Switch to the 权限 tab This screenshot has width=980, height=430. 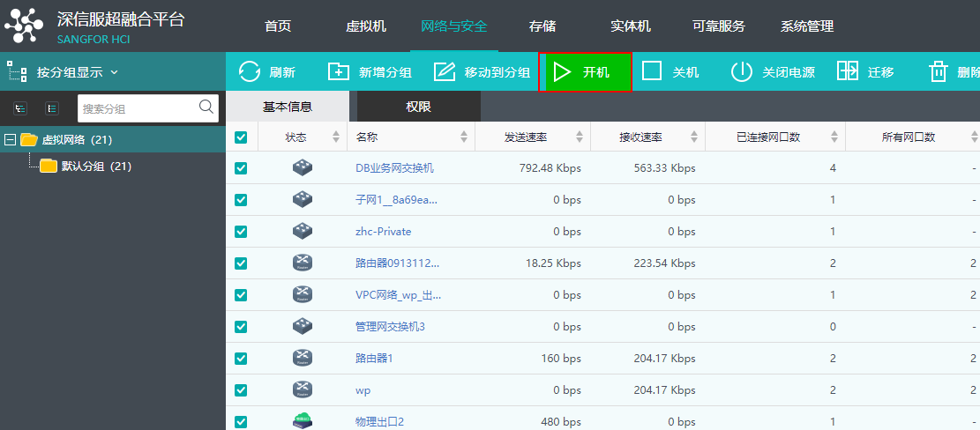click(x=419, y=107)
